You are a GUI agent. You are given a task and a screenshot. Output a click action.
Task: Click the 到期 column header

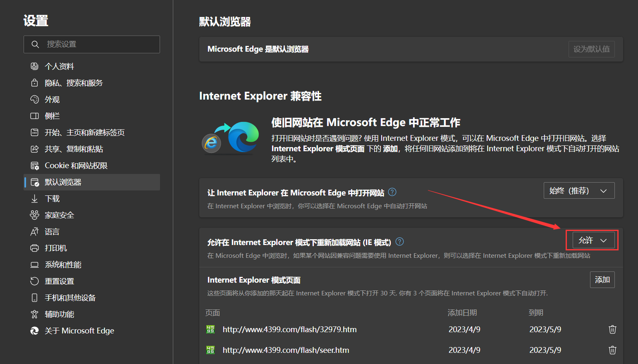(x=536, y=313)
